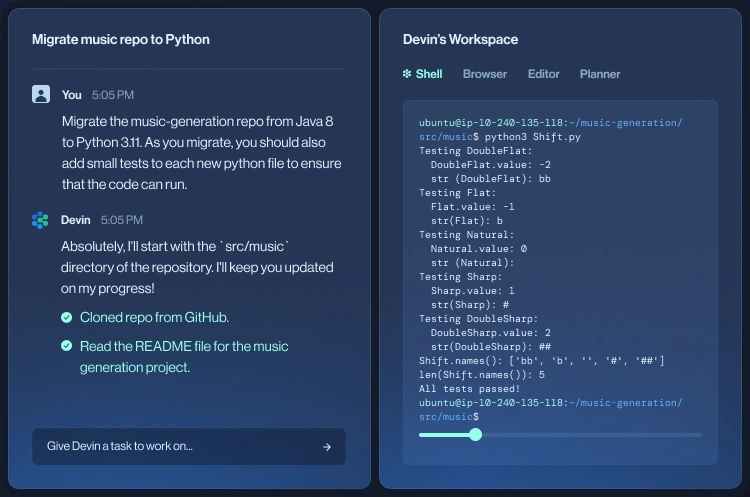Viewport: 750px width, 497px height.
Task: Switch to the Browser tab
Action: pyautogui.click(x=484, y=74)
